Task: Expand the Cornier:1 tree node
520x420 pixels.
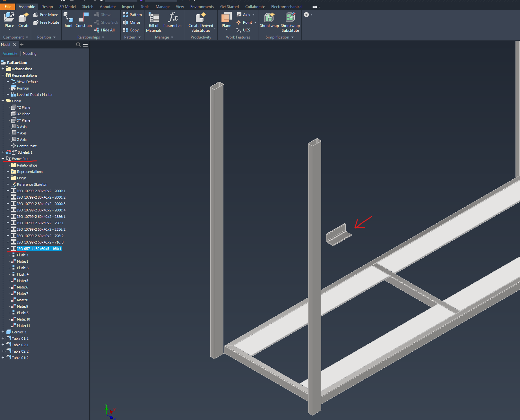Action: (3, 332)
